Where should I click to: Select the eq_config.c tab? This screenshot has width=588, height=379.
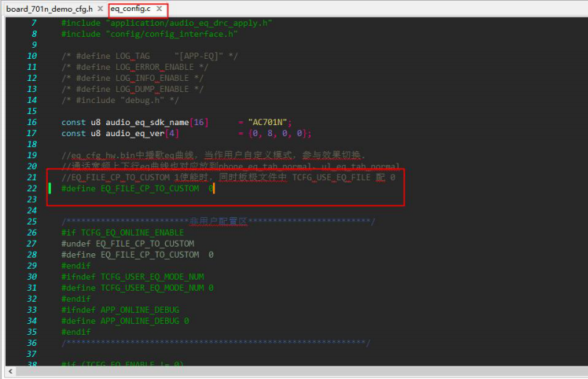[130, 9]
